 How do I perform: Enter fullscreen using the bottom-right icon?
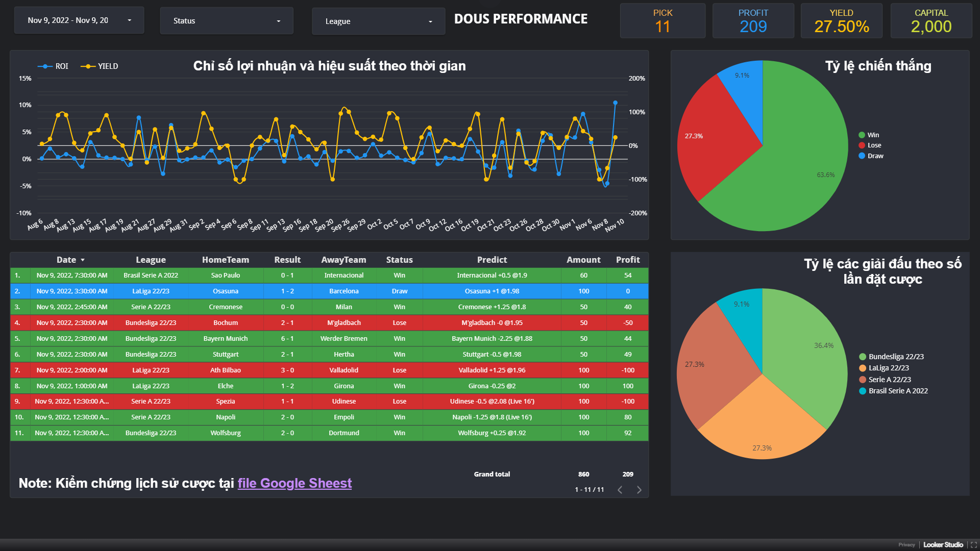point(973,545)
